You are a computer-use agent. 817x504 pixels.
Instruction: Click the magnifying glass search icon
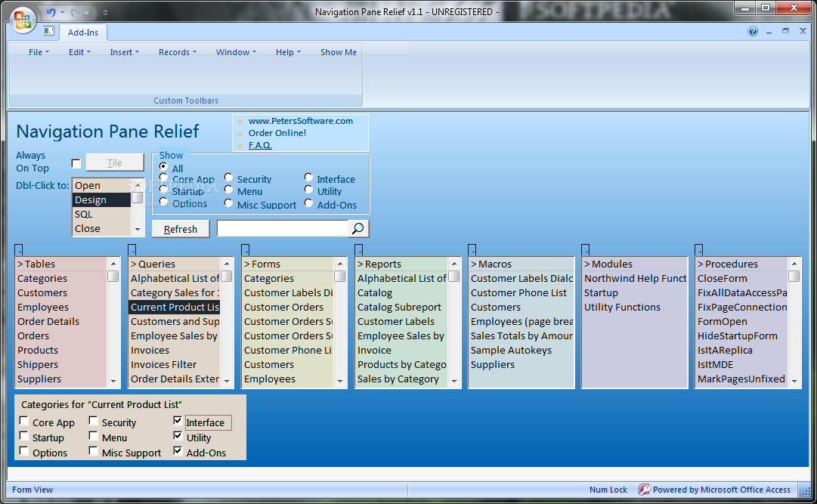[x=358, y=228]
